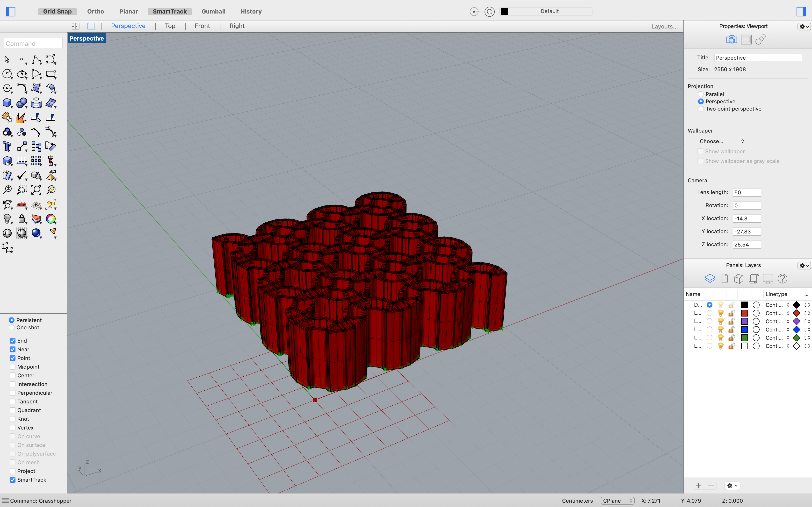Open the Help panel with question mark icon
This screenshot has width=812, height=507.
click(783, 278)
